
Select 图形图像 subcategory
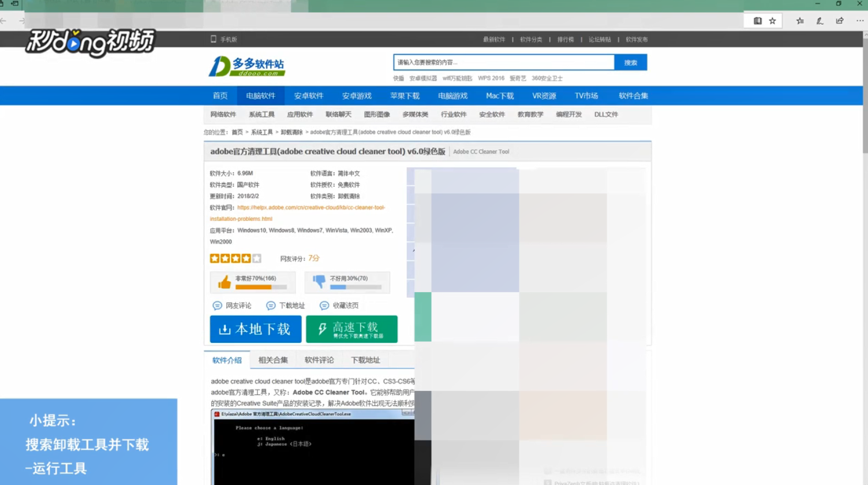click(377, 114)
